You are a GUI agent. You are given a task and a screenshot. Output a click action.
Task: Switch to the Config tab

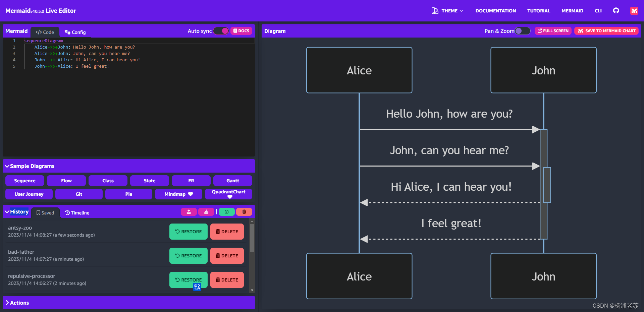75,32
